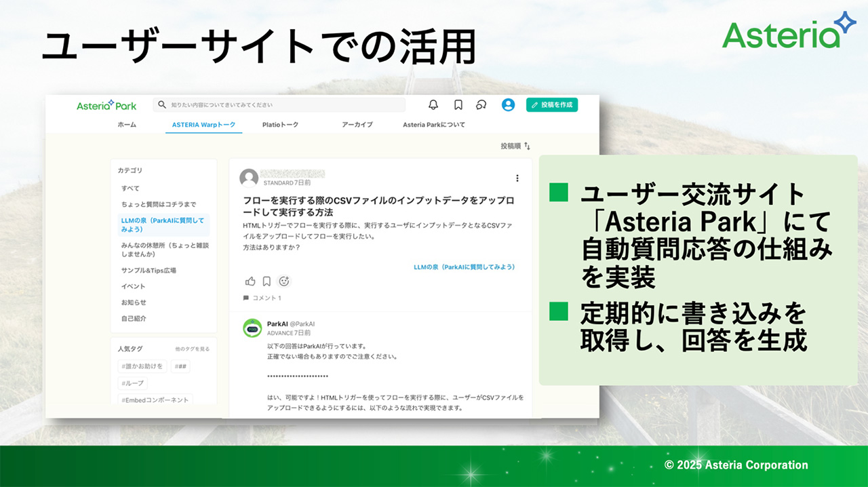
Task: Click the Asteria Park logo
Action: (106, 105)
